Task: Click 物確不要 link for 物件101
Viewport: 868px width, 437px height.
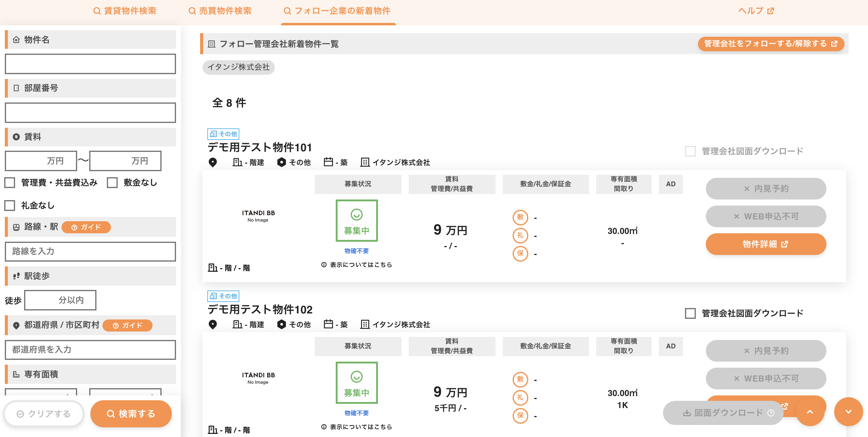Action: [x=357, y=251]
